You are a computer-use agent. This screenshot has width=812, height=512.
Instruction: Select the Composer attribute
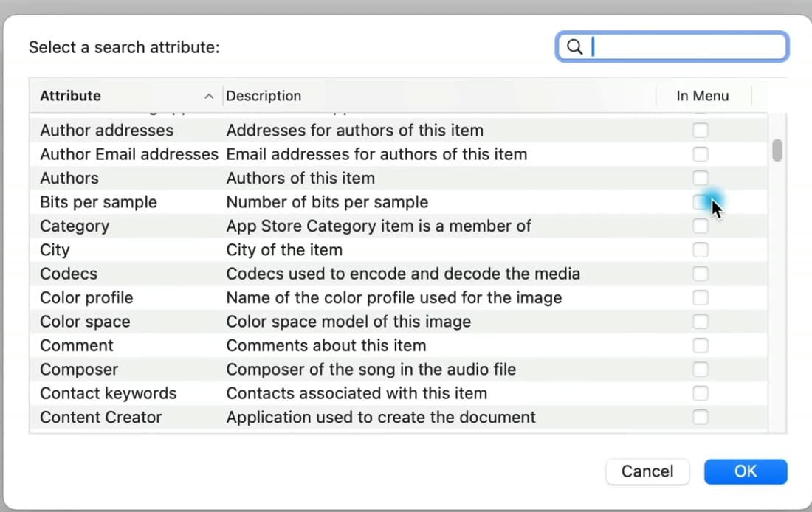(399, 369)
